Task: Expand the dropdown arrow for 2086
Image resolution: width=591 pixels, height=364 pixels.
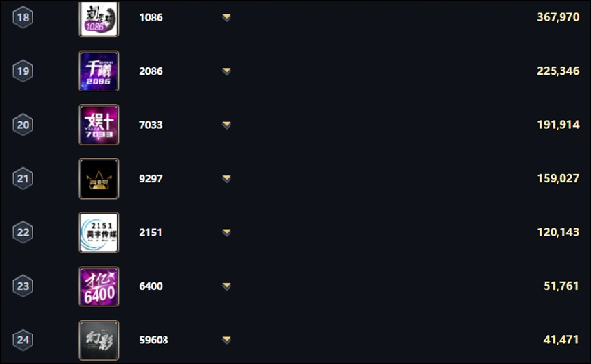Action: coord(227,71)
